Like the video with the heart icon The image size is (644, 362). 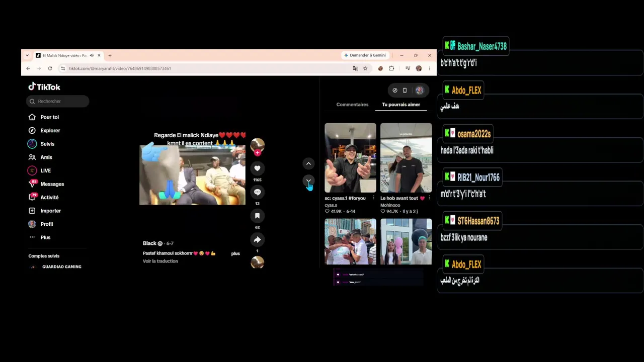[x=257, y=168]
